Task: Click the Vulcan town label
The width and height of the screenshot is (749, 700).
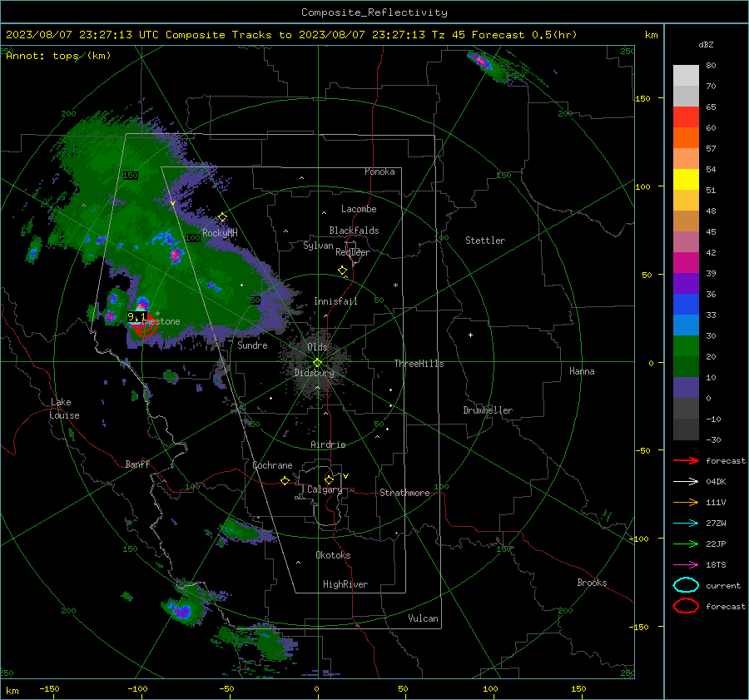Action: (424, 618)
